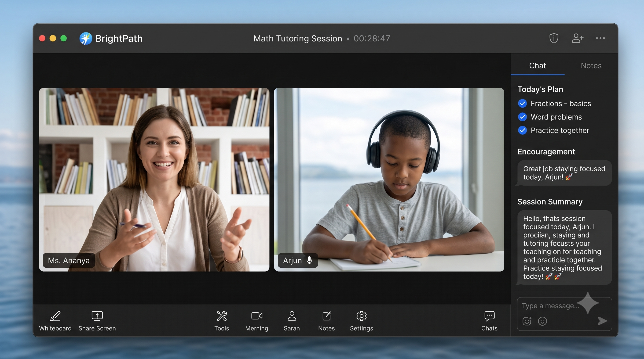This screenshot has width=644, height=359.
Task: Click the security shield icon
Action: coord(554,38)
